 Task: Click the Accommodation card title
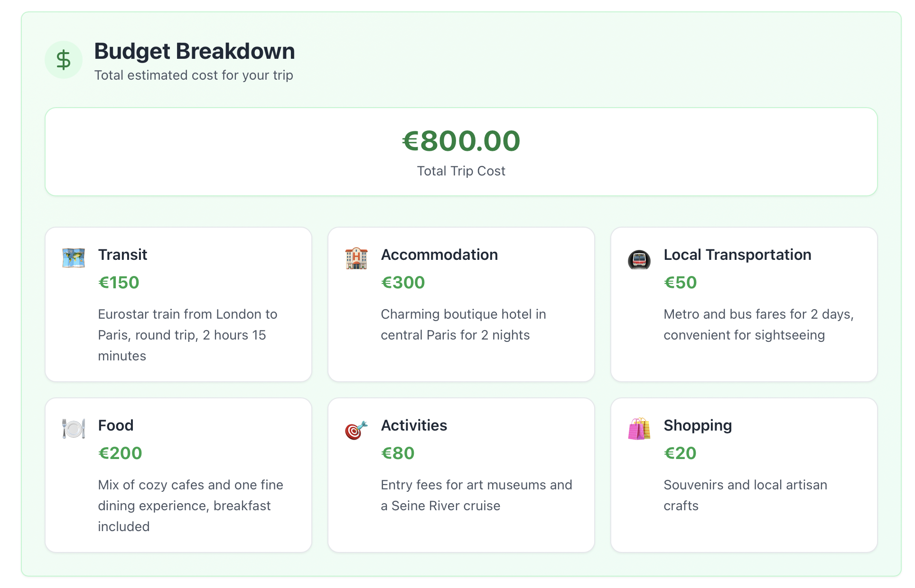coord(439,255)
